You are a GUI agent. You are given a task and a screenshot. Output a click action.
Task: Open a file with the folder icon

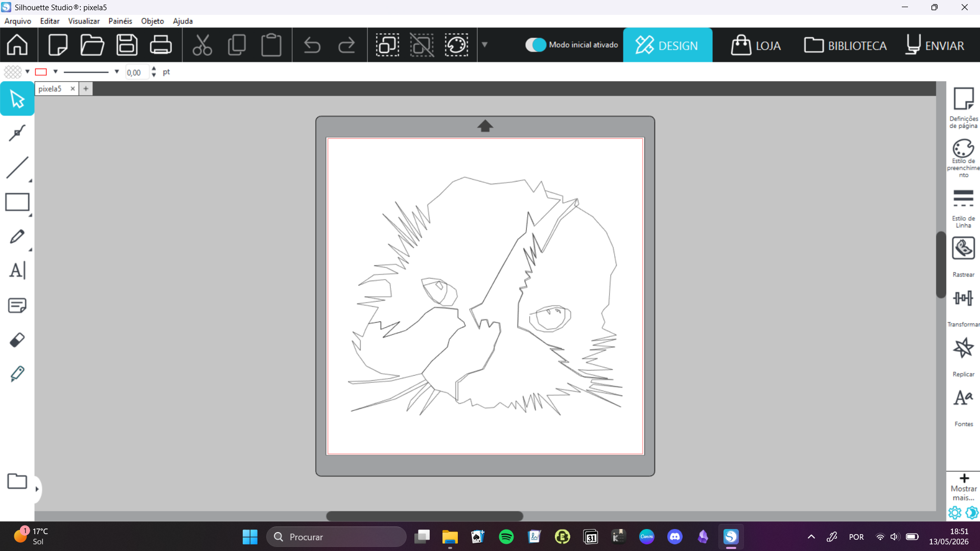coord(92,45)
